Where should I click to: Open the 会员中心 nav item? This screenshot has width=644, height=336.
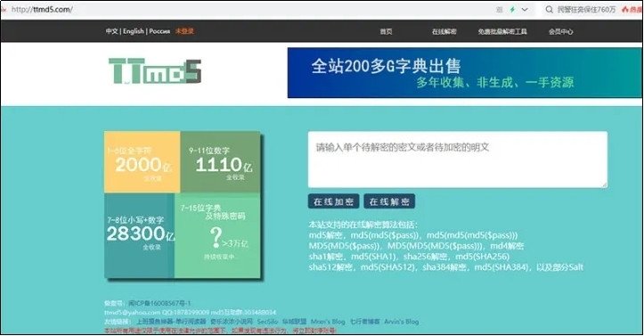pyautogui.click(x=560, y=31)
